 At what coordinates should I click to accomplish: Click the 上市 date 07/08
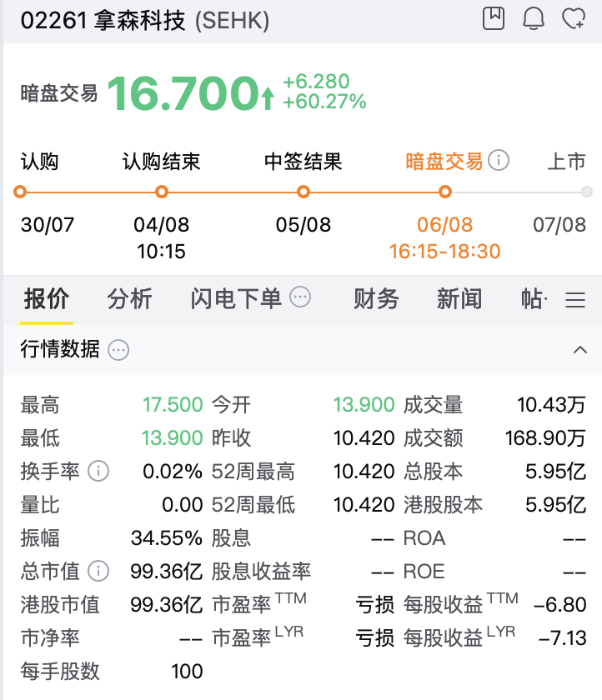pos(559,224)
